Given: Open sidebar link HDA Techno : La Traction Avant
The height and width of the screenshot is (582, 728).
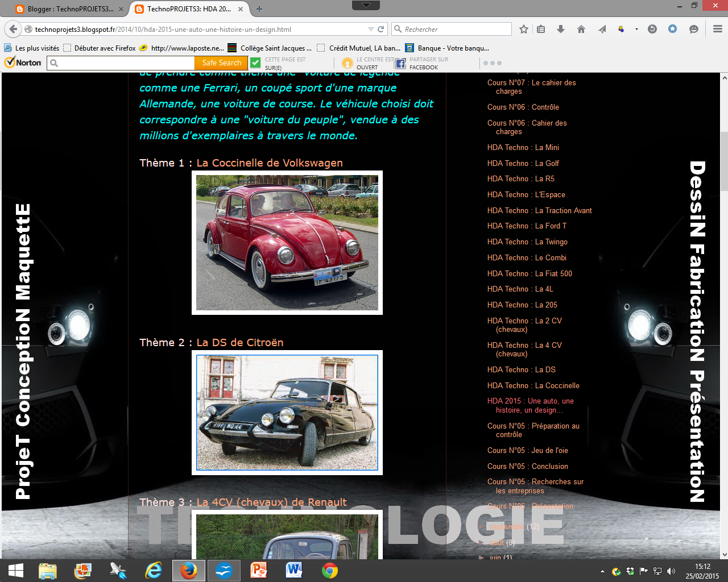Looking at the screenshot, I should 540,210.
